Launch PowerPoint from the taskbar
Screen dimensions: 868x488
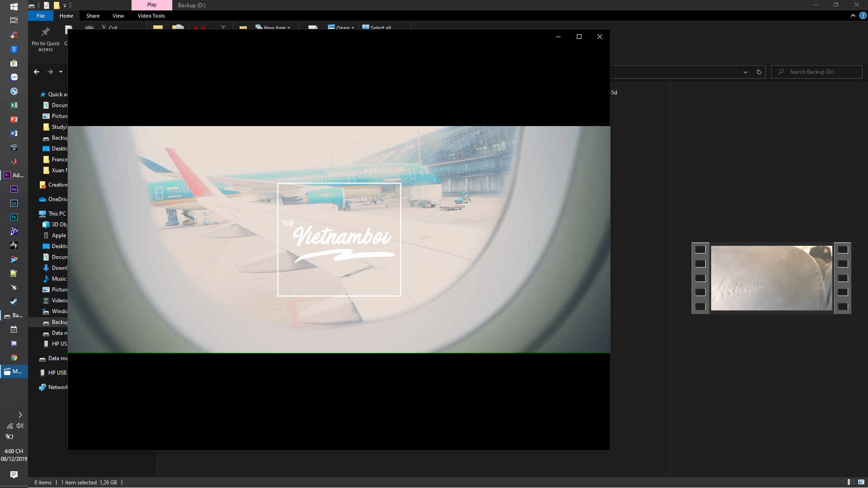14,119
